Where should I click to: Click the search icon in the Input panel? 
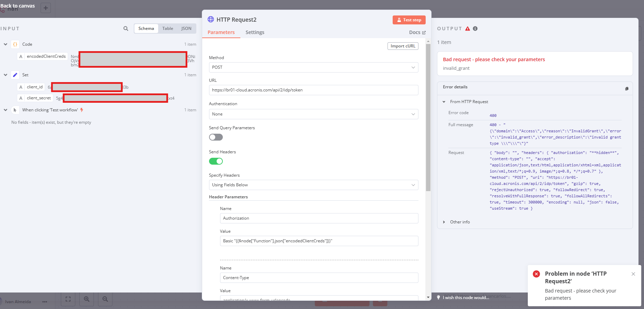click(126, 29)
